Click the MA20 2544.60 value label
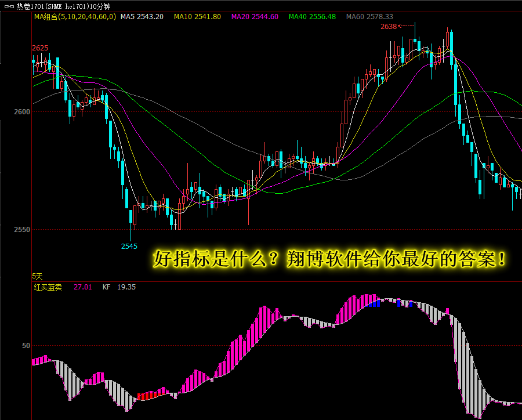Viewport: 522px width, 420px height. click(255, 17)
